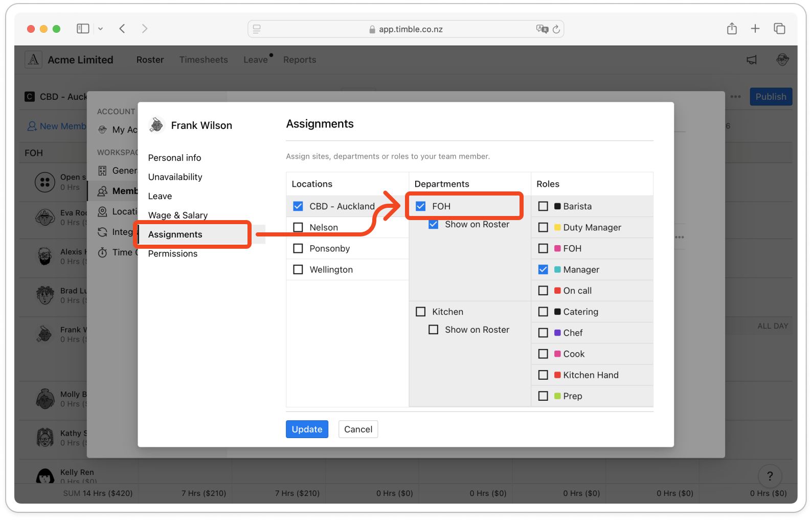Click the Update button
812x520 pixels.
click(307, 429)
